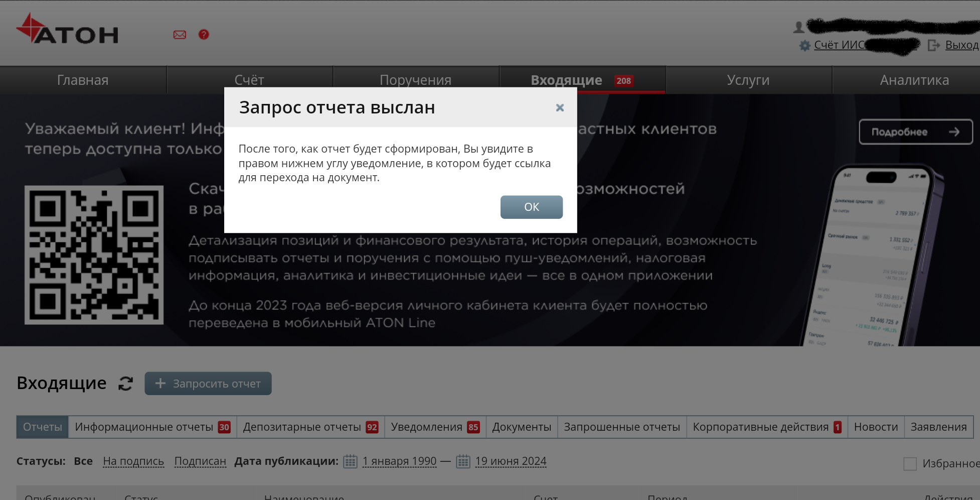980x500 pixels.
Task: Click the Подробнее banner button
Action: [915, 132]
